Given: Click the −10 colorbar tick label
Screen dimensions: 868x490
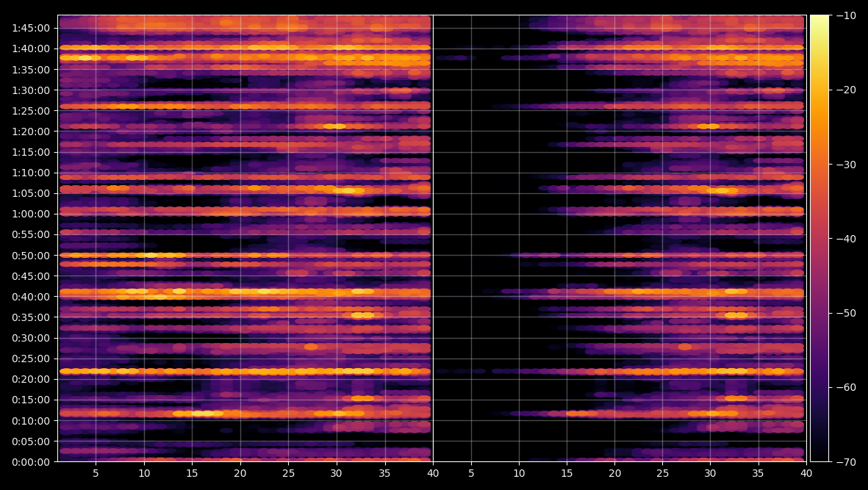Looking at the screenshot, I should click(846, 15).
